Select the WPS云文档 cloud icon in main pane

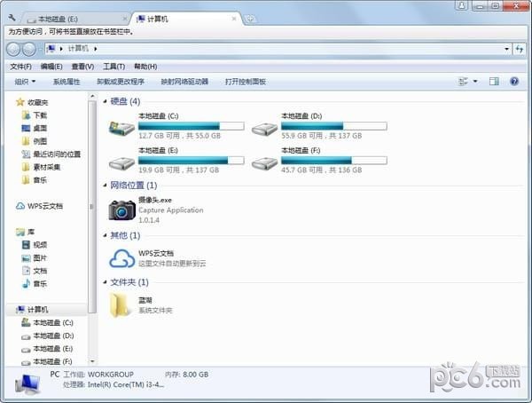pyautogui.click(x=121, y=258)
